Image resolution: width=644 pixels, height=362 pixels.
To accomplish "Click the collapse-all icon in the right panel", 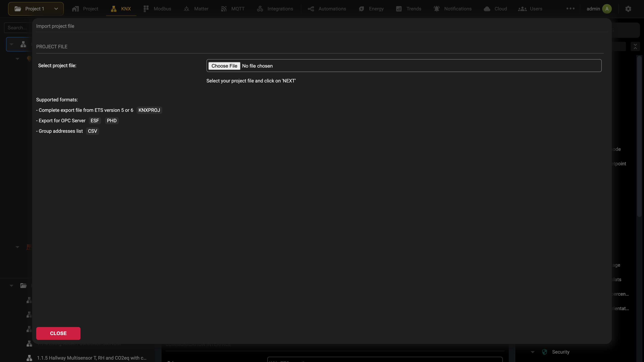I will (x=635, y=46).
